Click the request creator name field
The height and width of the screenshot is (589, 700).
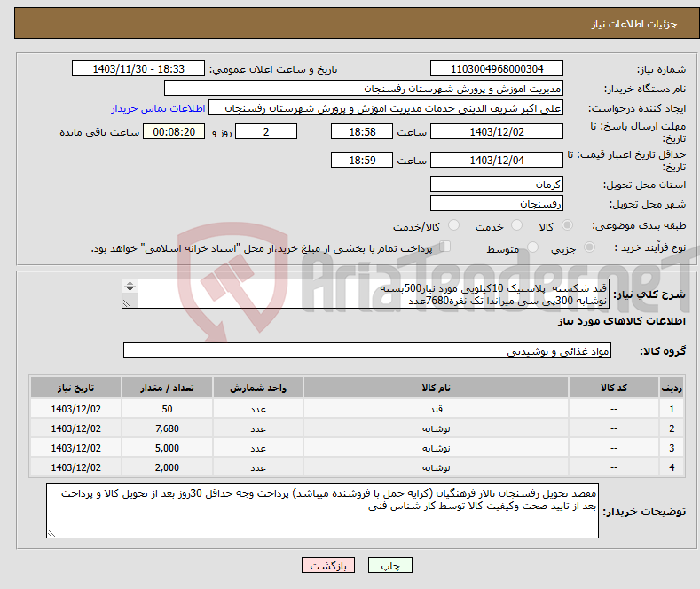pyautogui.click(x=386, y=108)
